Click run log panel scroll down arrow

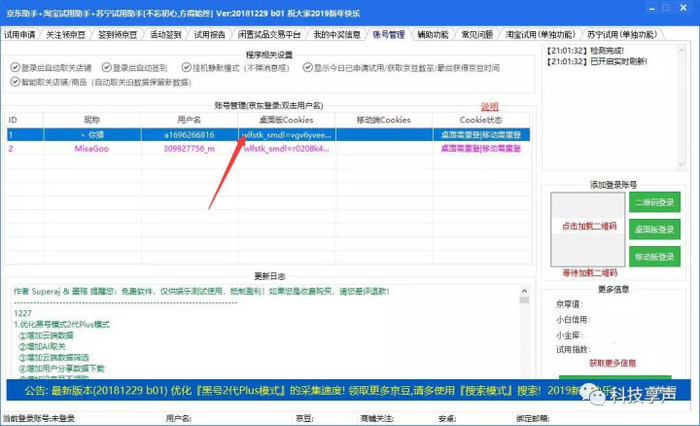click(681, 164)
